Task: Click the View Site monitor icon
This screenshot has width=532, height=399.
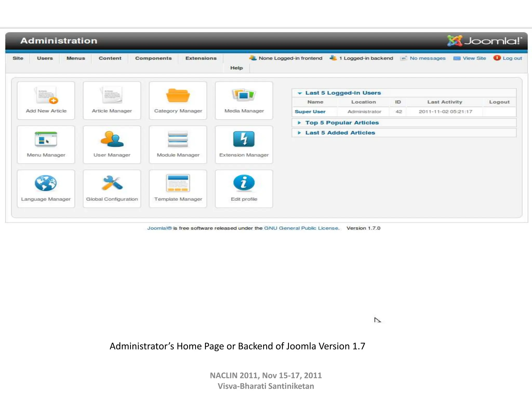Action: 457,58
